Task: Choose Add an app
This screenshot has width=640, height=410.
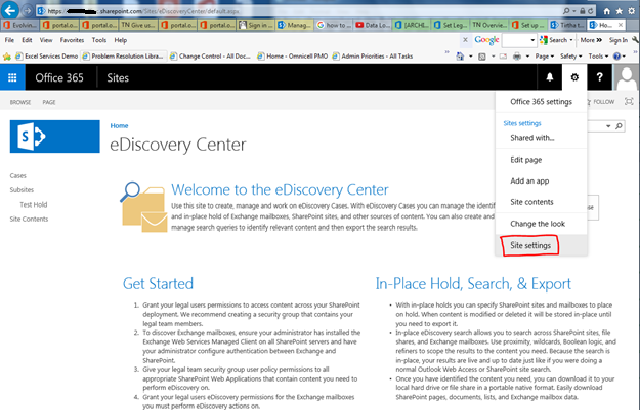Action: 529,181
